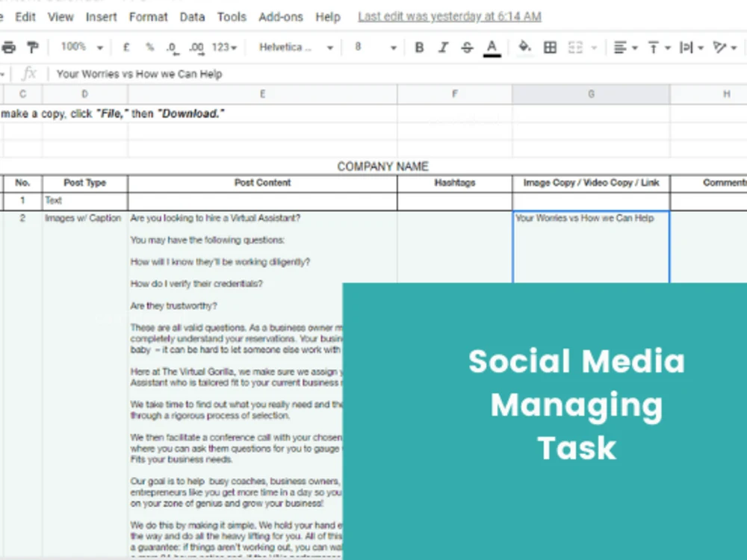Select the paint format roller icon

click(x=32, y=47)
